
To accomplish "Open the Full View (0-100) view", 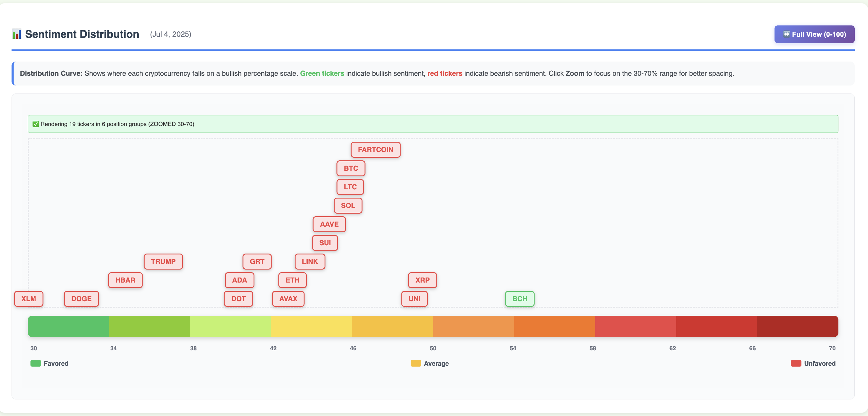I will tap(814, 34).
